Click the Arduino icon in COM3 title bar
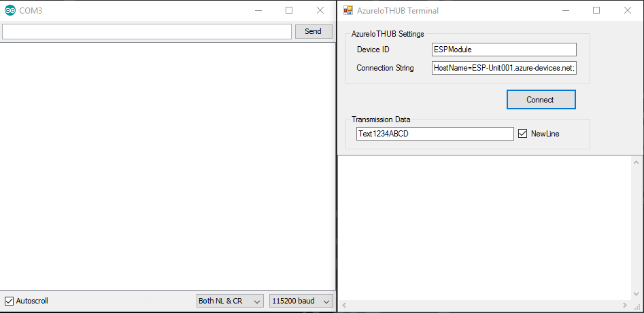 (10, 11)
